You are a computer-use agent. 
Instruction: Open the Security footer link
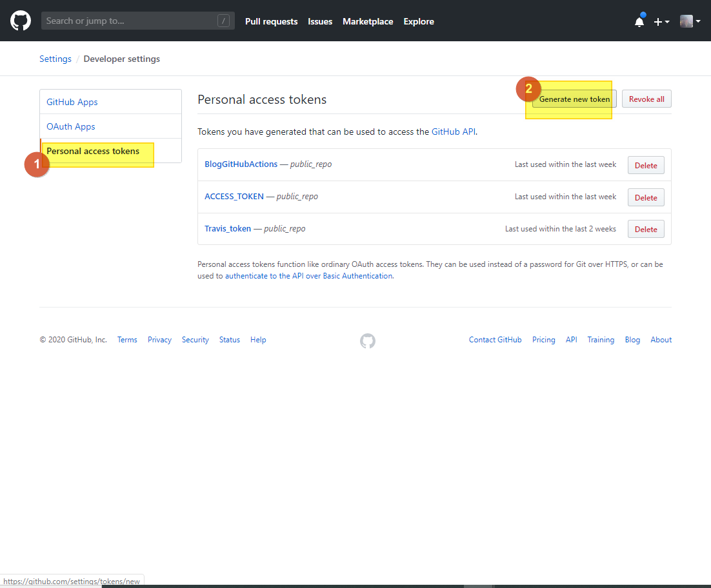(x=195, y=340)
